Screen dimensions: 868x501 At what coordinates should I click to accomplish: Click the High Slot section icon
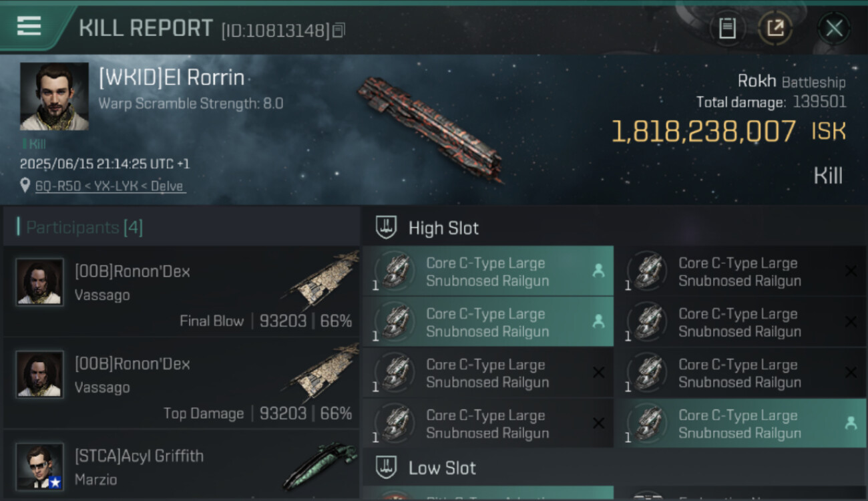[x=387, y=228]
